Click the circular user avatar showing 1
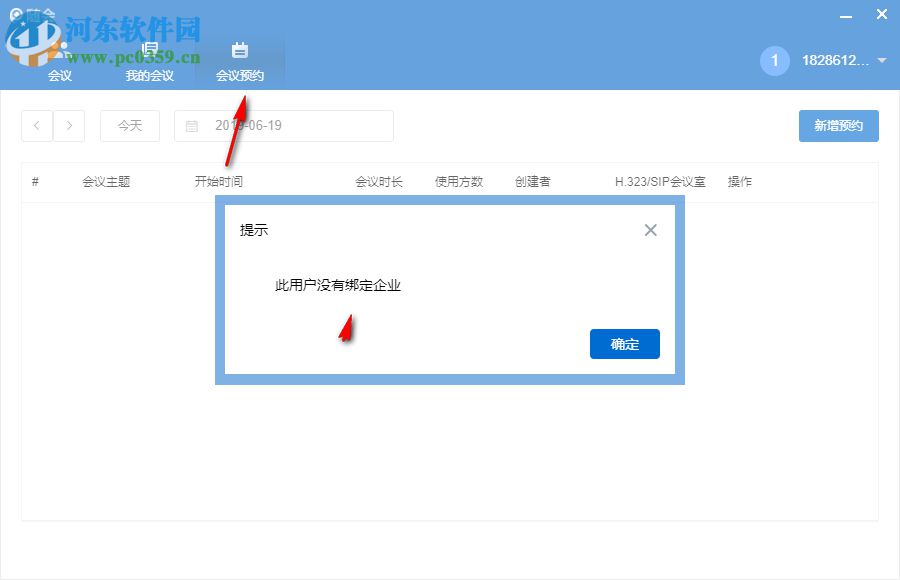 [x=774, y=60]
